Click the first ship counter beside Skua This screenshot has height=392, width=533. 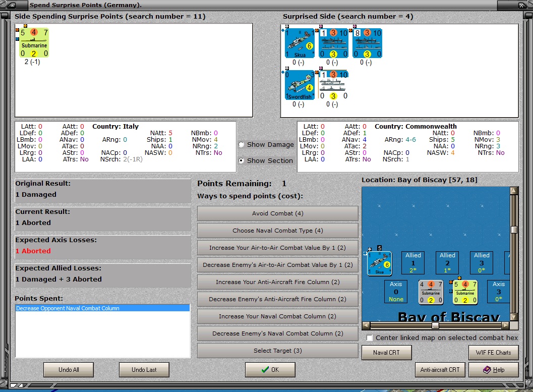[333, 43]
